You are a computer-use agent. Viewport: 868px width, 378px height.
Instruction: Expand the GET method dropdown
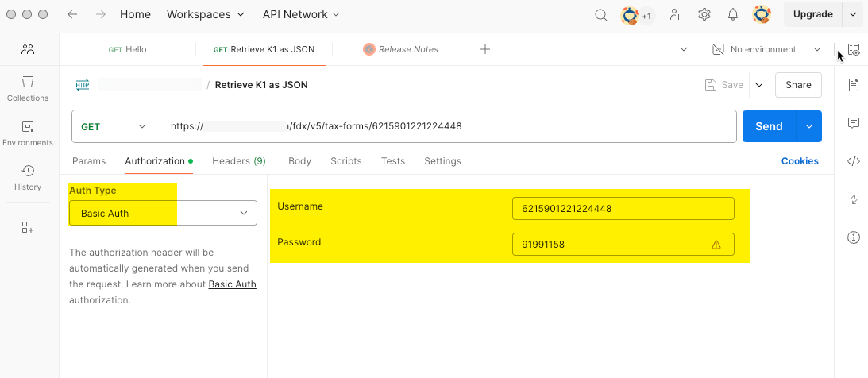tap(115, 126)
